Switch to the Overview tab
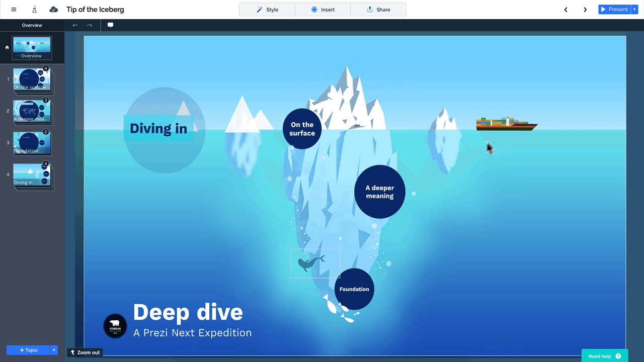This screenshot has width=644, height=362. coord(32,25)
